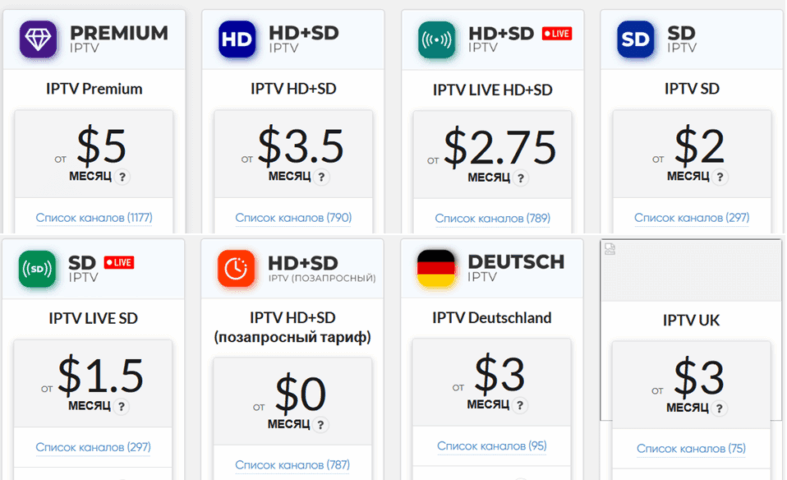Open the UK channel list (75)

tap(691, 448)
